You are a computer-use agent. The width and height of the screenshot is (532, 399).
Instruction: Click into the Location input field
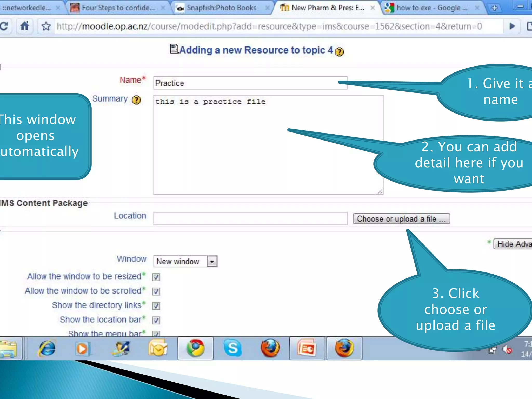coord(250,218)
